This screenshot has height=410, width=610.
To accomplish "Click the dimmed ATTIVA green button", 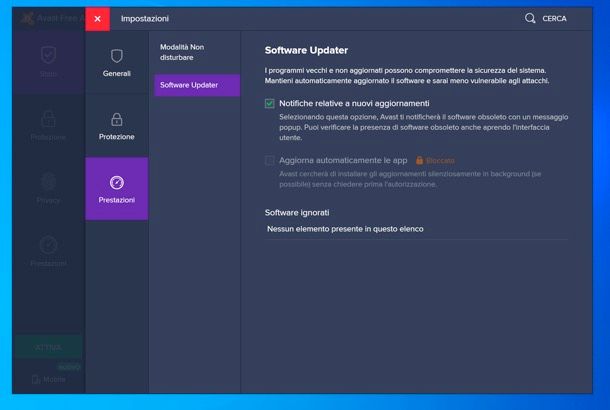I will click(48, 347).
